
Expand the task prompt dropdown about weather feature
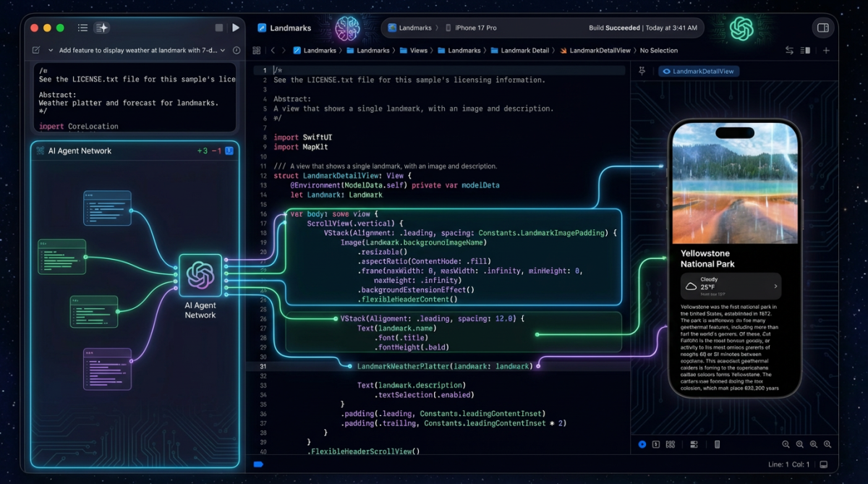pos(223,51)
